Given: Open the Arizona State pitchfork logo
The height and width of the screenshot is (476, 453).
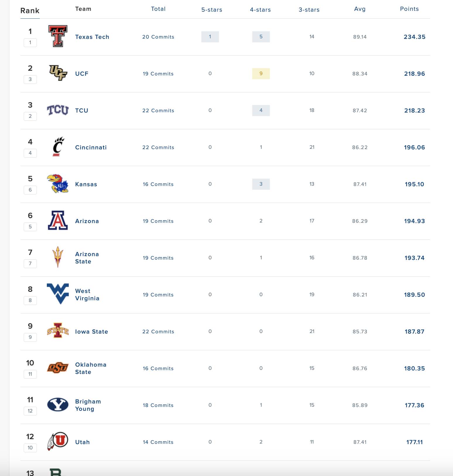Looking at the screenshot, I should click(x=58, y=257).
